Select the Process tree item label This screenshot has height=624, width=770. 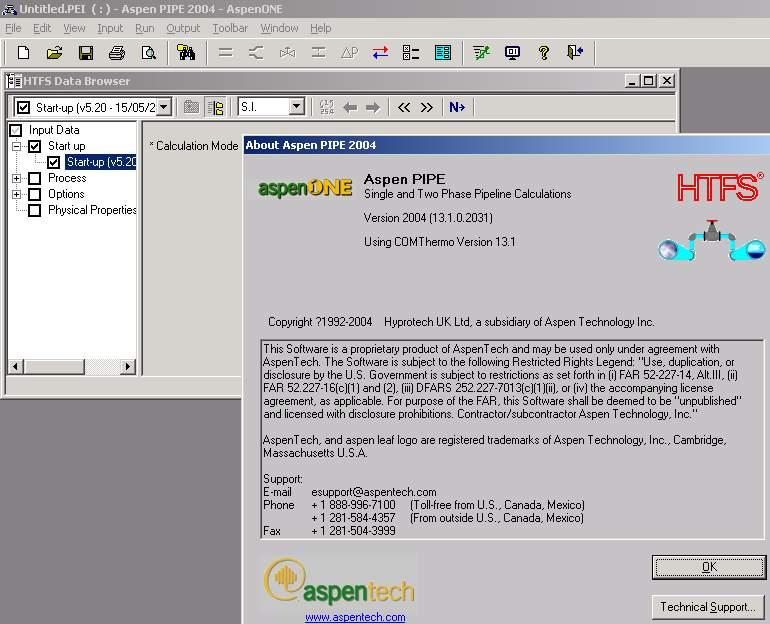tap(67, 178)
